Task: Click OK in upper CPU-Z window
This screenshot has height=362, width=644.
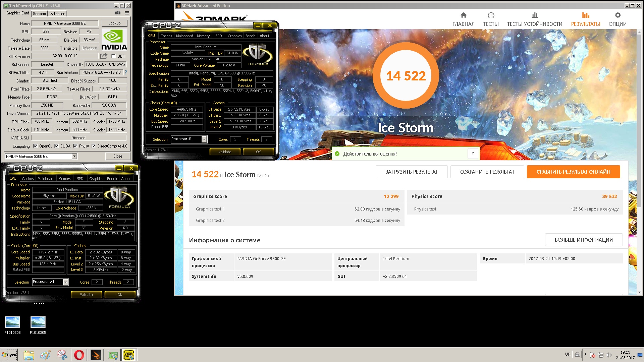Action: [x=258, y=152]
